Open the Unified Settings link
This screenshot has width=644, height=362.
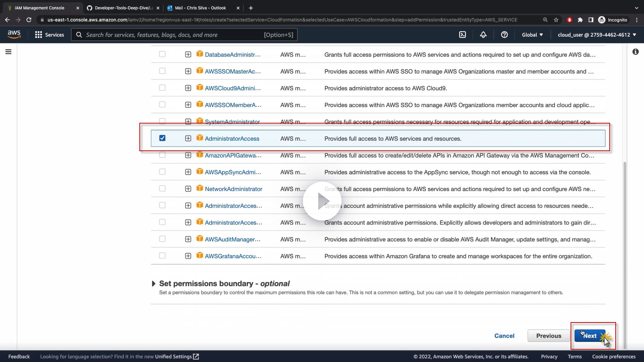click(177, 356)
